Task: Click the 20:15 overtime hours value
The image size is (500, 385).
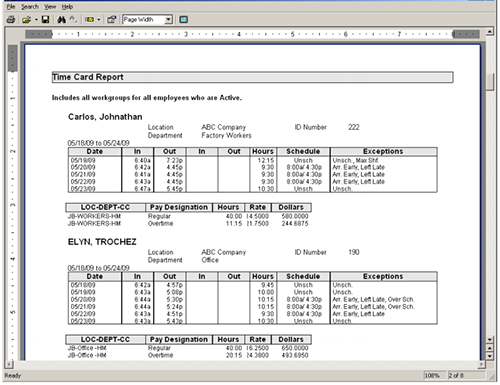Action: [234, 355]
